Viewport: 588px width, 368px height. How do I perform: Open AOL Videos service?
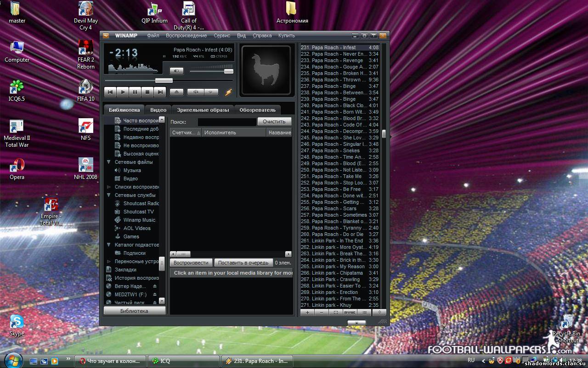(x=132, y=228)
